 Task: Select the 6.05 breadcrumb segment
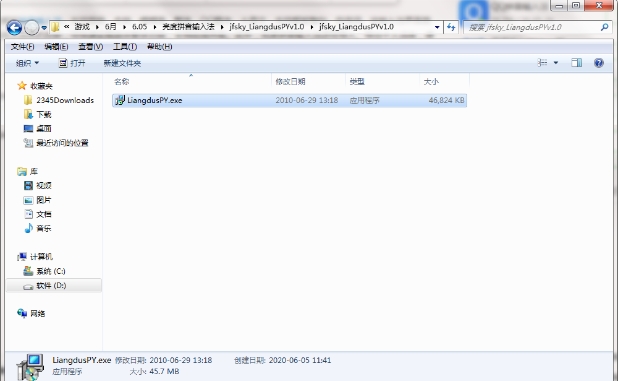(139, 27)
